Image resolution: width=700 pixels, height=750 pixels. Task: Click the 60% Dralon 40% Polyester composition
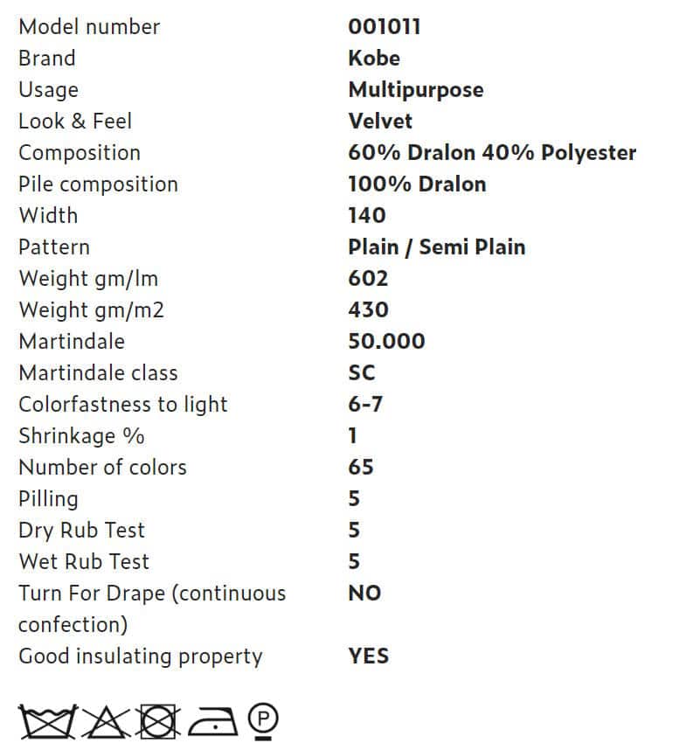coord(492,153)
